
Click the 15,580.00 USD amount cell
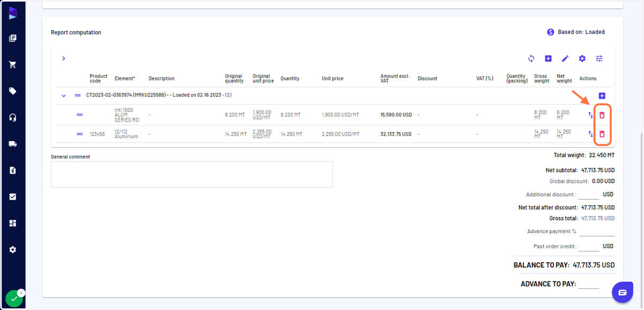point(396,115)
